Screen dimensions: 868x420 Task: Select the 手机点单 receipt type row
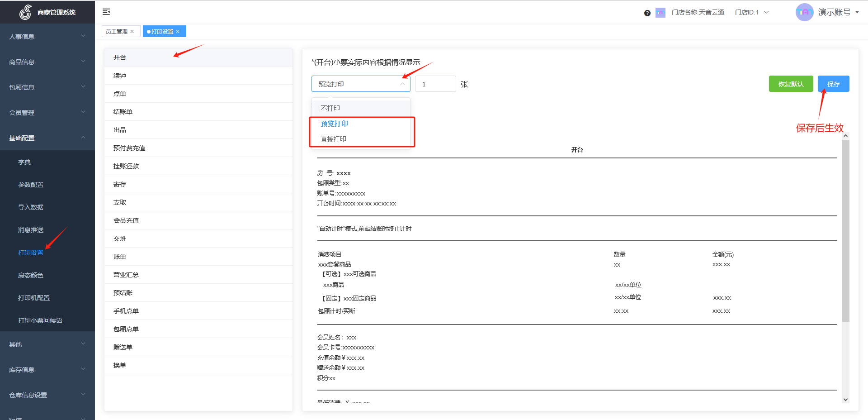pos(198,311)
